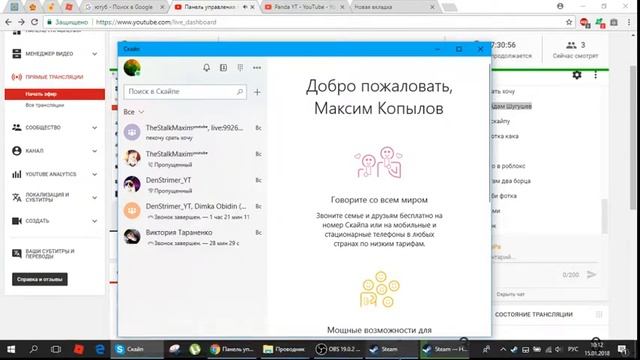The height and width of the screenshot is (360, 640).
Task: Expand YouTube Analytics sidebar section
Action: coord(95,174)
